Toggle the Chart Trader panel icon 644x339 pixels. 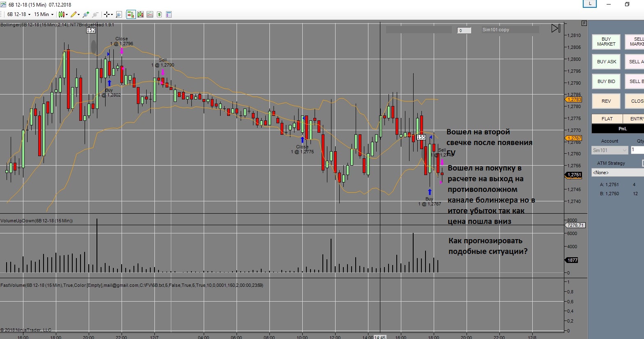(131, 14)
